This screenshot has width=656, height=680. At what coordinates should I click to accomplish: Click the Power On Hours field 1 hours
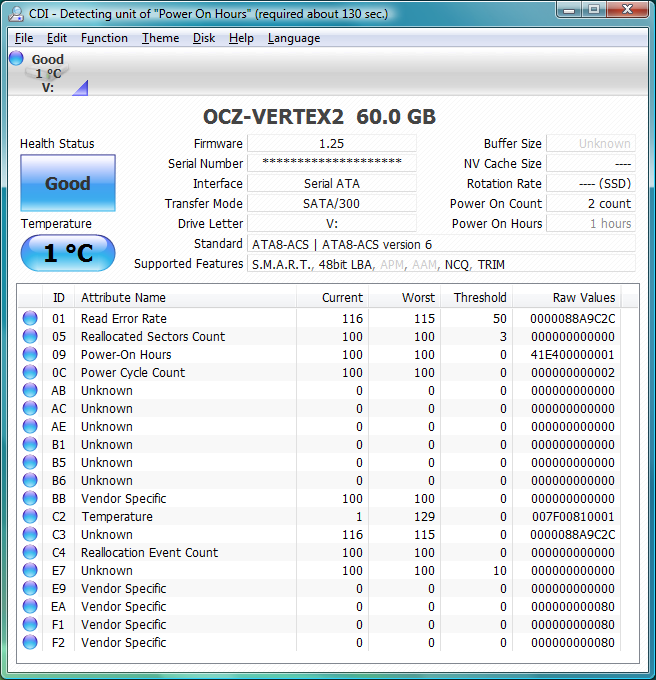[x=591, y=223]
